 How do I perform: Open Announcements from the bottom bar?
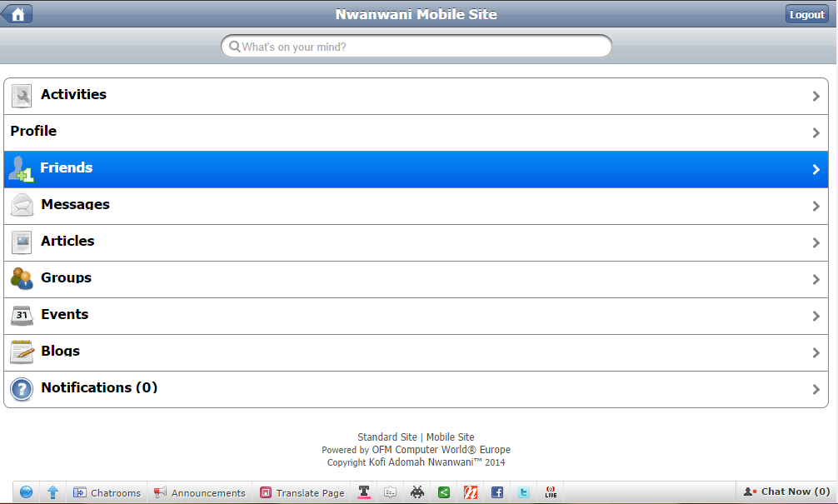coord(199,493)
